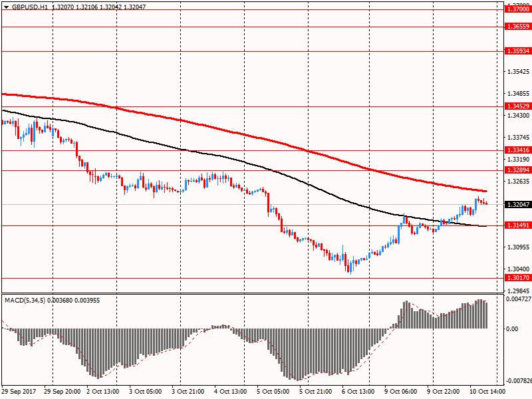Click the 1.30400 price axis value

[x=519, y=269]
